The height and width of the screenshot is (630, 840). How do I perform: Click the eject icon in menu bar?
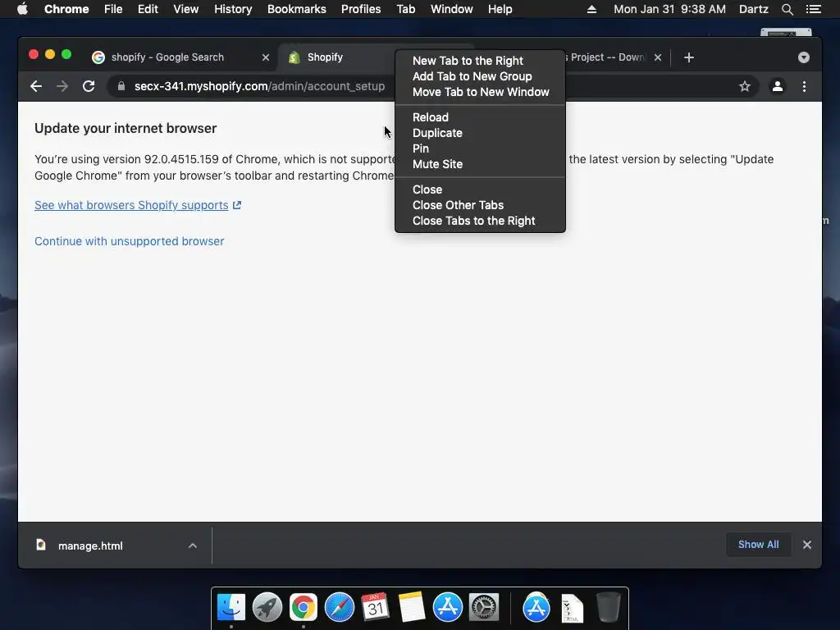pos(591,9)
